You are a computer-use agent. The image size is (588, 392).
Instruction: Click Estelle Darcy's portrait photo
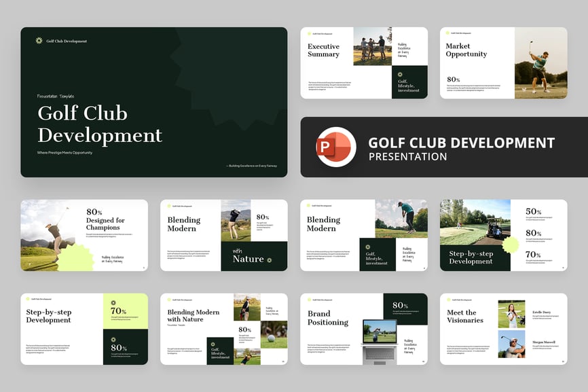coord(511,314)
